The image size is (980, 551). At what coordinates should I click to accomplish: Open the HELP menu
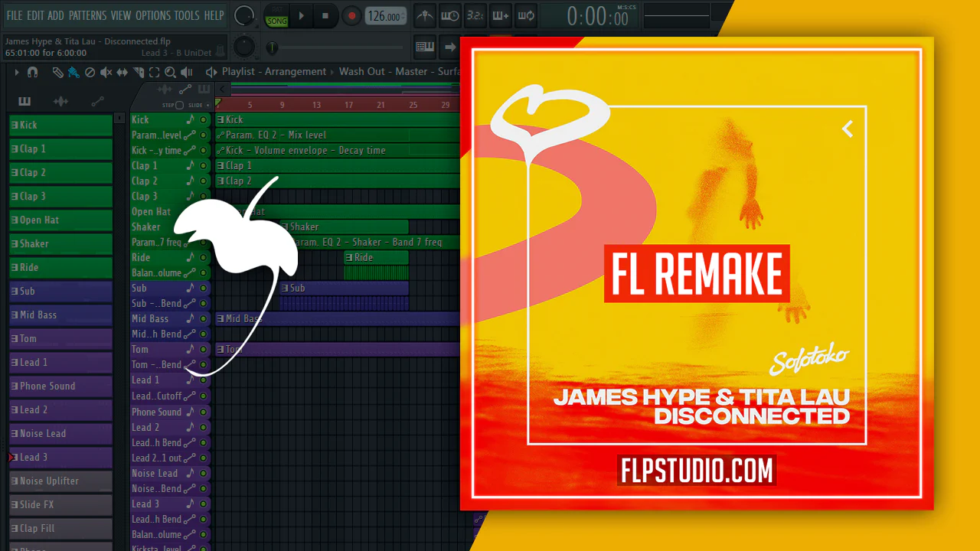click(x=214, y=15)
